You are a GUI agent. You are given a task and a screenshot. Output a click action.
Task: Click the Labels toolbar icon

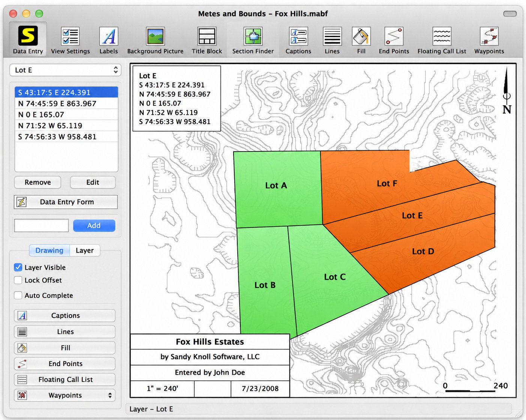[109, 39]
